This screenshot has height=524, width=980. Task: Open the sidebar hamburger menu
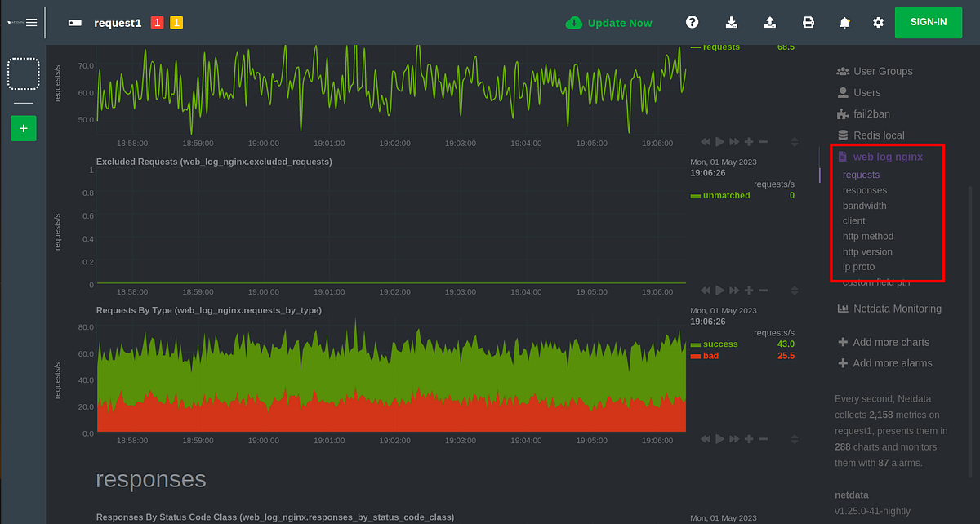pyautogui.click(x=31, y=22)
